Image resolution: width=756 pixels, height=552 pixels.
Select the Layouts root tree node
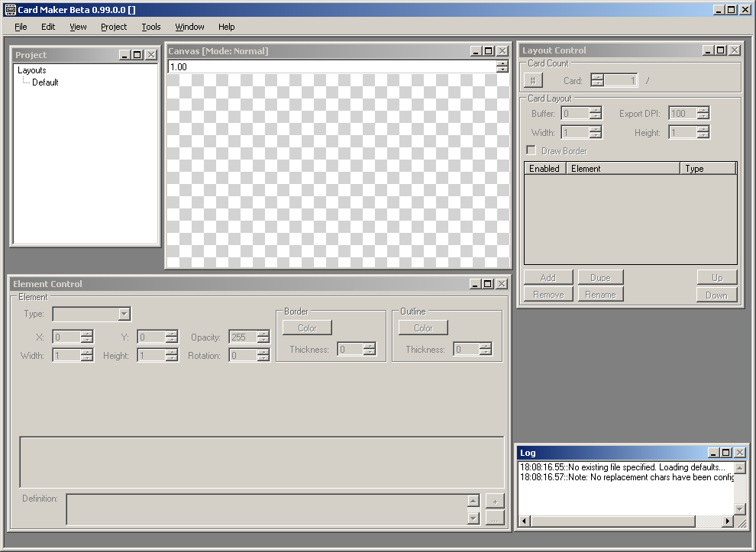coord(32,70)
